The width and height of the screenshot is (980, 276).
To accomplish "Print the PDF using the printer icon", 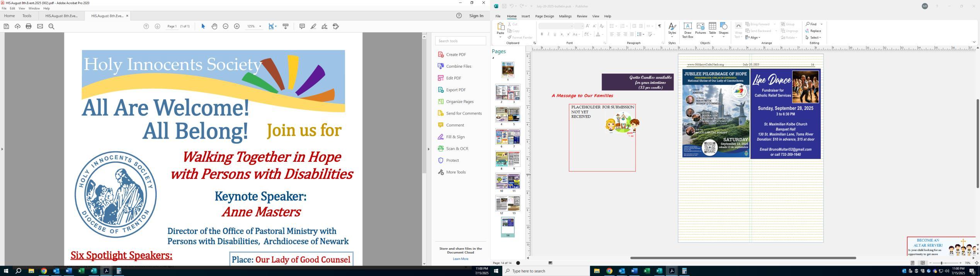I will [x=29, y=26].
